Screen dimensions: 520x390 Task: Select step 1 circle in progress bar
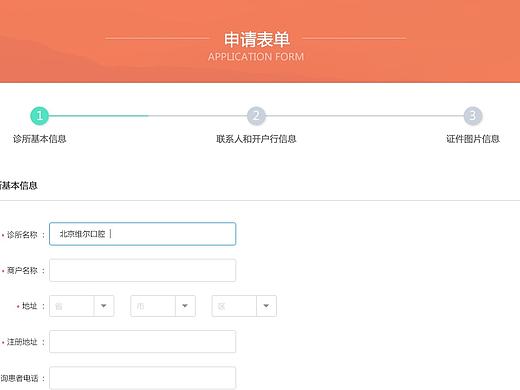click(x=39, y=116)
